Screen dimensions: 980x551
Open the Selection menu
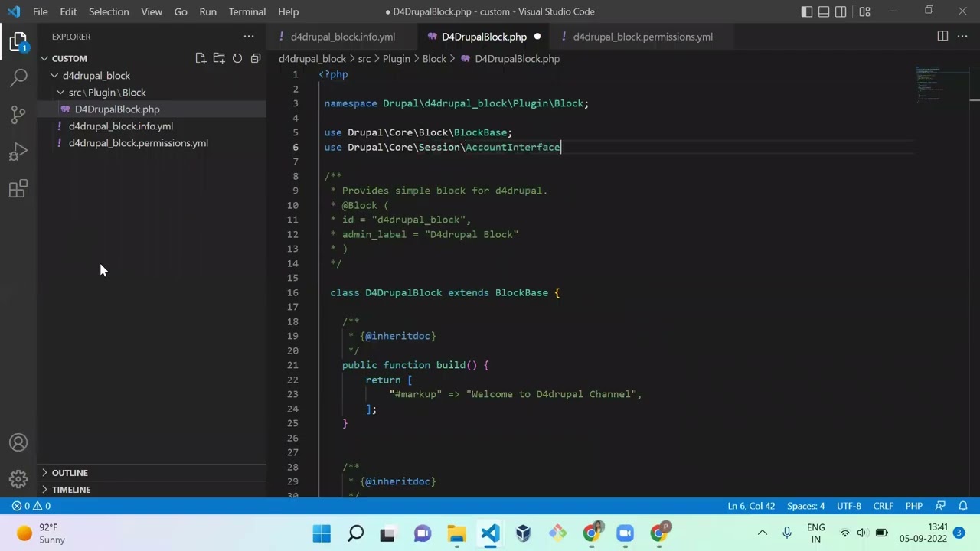coord(109,11)
